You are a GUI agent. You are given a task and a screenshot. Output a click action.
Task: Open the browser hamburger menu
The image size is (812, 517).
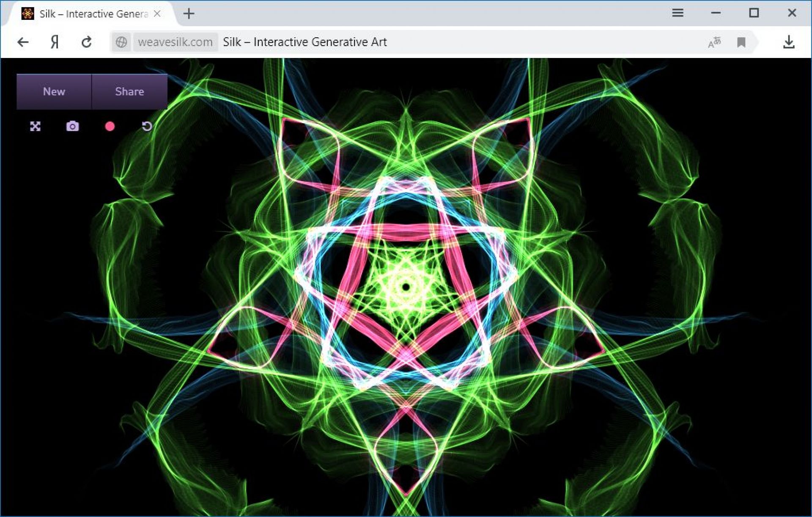tap(678, 13)
